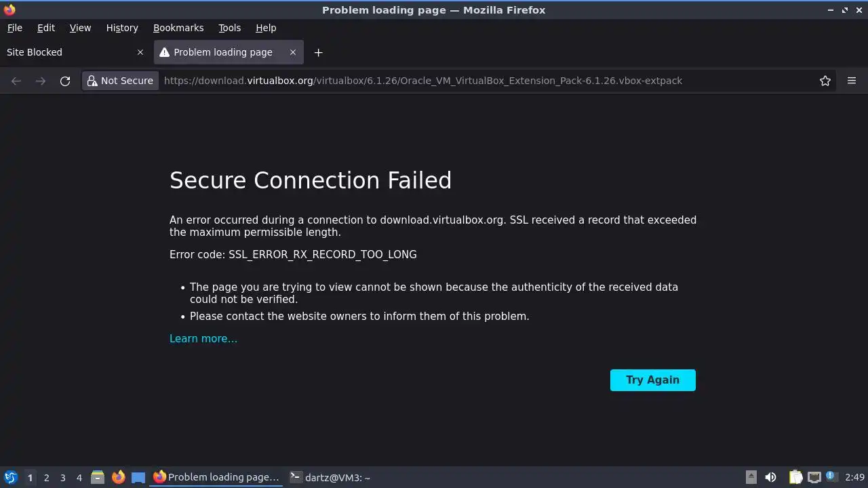Close the Problem loading page tab
Viewport: 868px width, 488px height.
(293, 52)
